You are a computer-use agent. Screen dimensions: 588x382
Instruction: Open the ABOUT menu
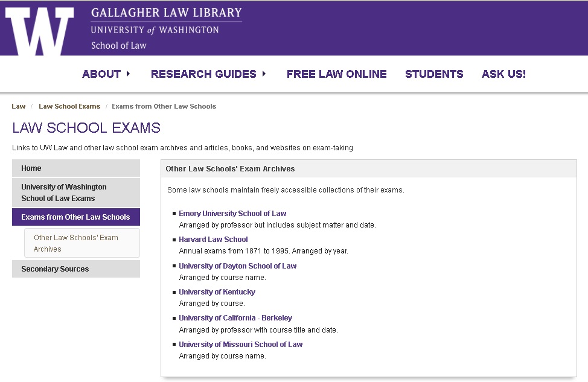pos(101,74)
